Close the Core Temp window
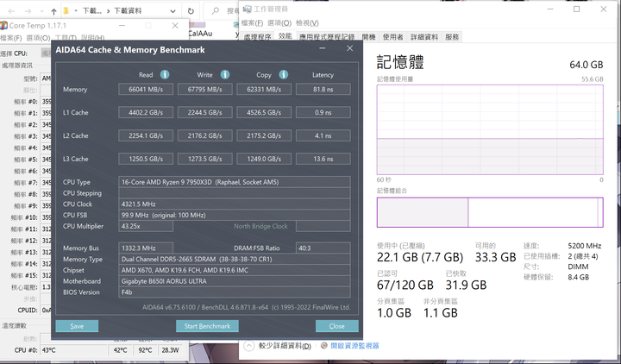Viewport: 621px width, 364px height. tap(175, 25)
